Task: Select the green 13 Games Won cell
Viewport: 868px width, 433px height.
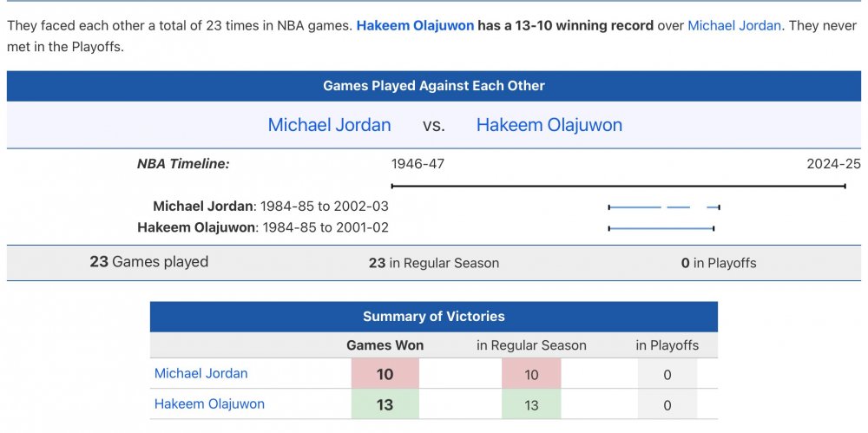Action: (x=385, y=404)
